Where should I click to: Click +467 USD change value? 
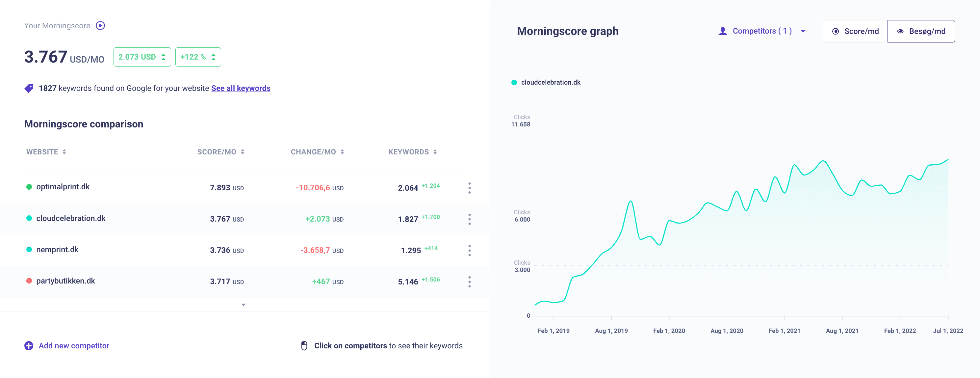pos(327,281)
